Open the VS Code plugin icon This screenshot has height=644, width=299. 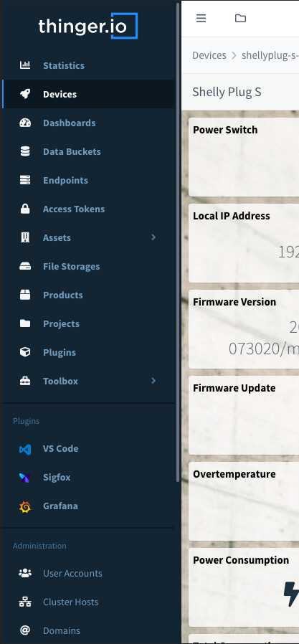tap(25, 449)
